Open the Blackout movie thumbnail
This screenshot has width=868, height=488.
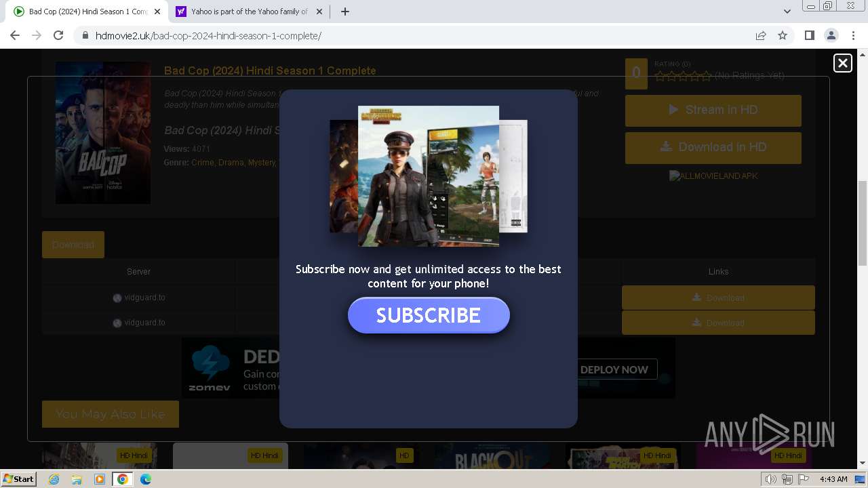[492, 456]
